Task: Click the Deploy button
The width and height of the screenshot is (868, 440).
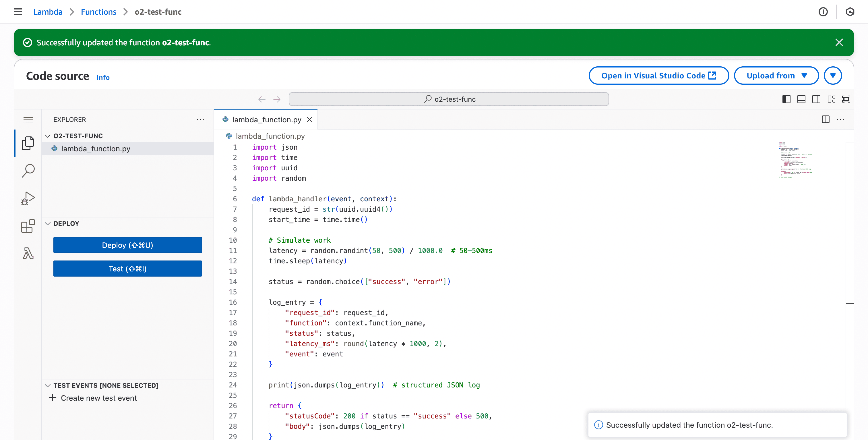Action: tap(127, 245)
